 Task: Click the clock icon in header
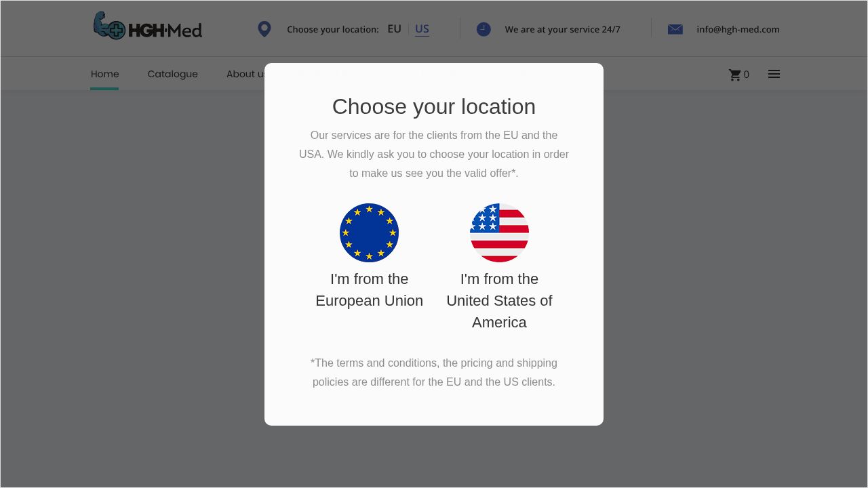click(x=484, y=29)
